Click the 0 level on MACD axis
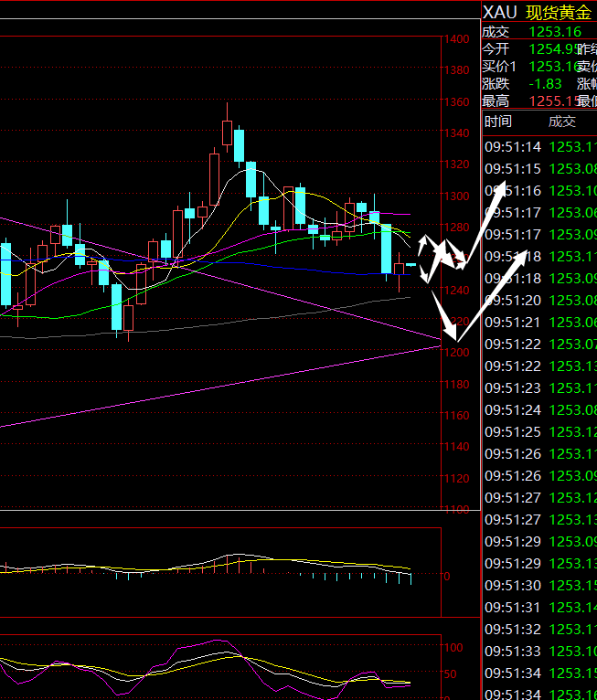This screenshot has width=597, height=700. click(446, 577)
